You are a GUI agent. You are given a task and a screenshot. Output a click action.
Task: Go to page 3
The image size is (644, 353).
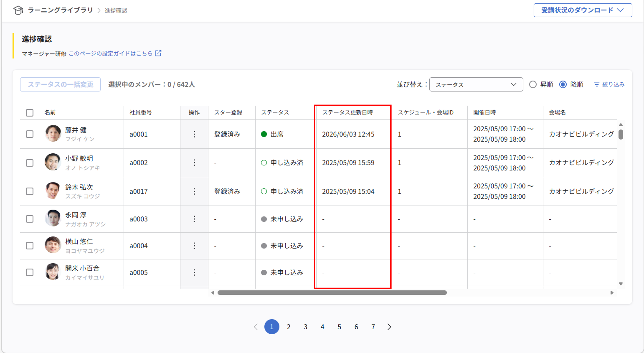[305, 327]
